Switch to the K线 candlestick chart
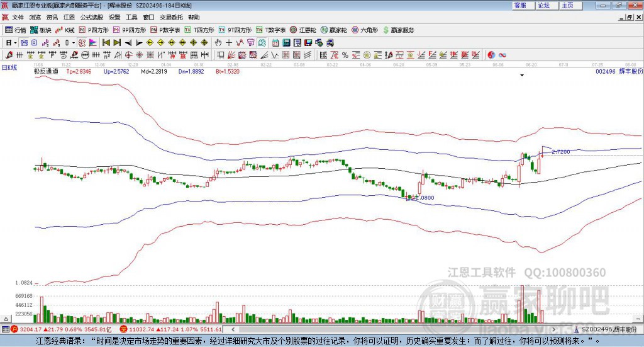Screen dimensions: 644x347 pos(65,30)
